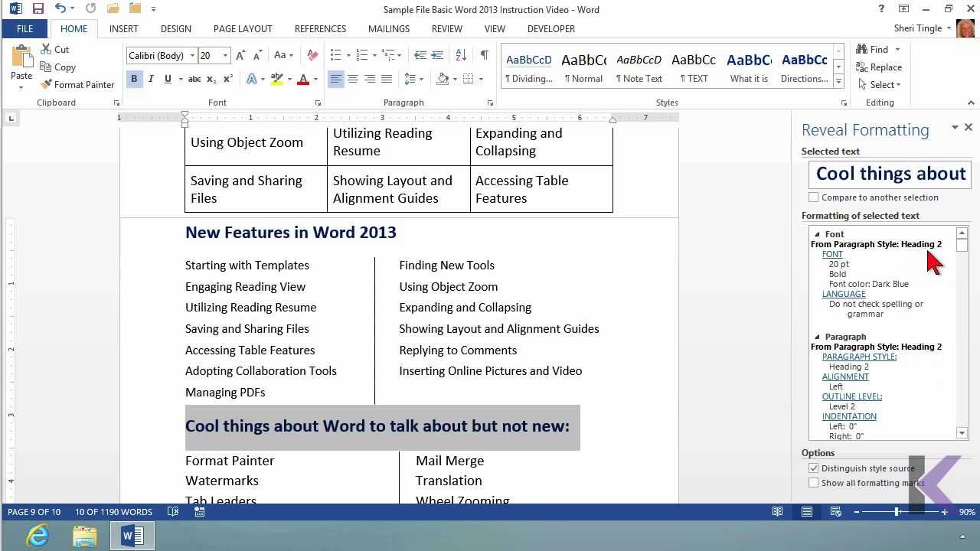This screenshot has width=980, height=551.
Task: Show paragraph marks (pilcrow)
Action: pyautogui.click(x=484, y=55)
